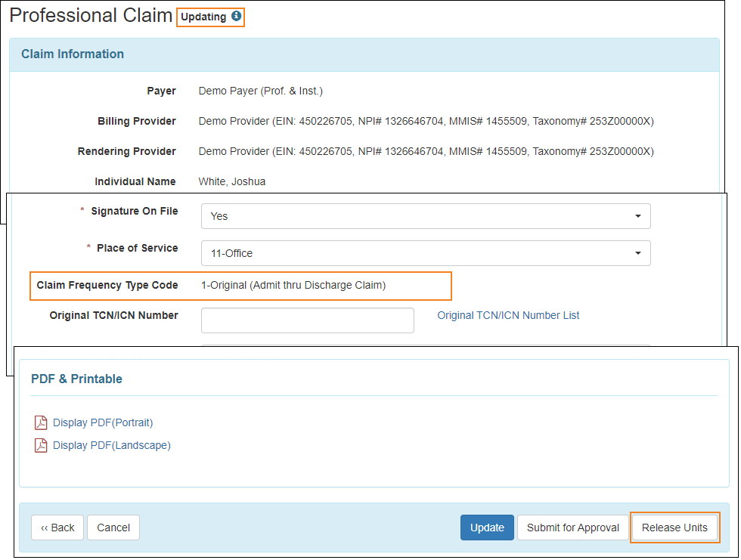Go back using the Back button

pos(57,528)
